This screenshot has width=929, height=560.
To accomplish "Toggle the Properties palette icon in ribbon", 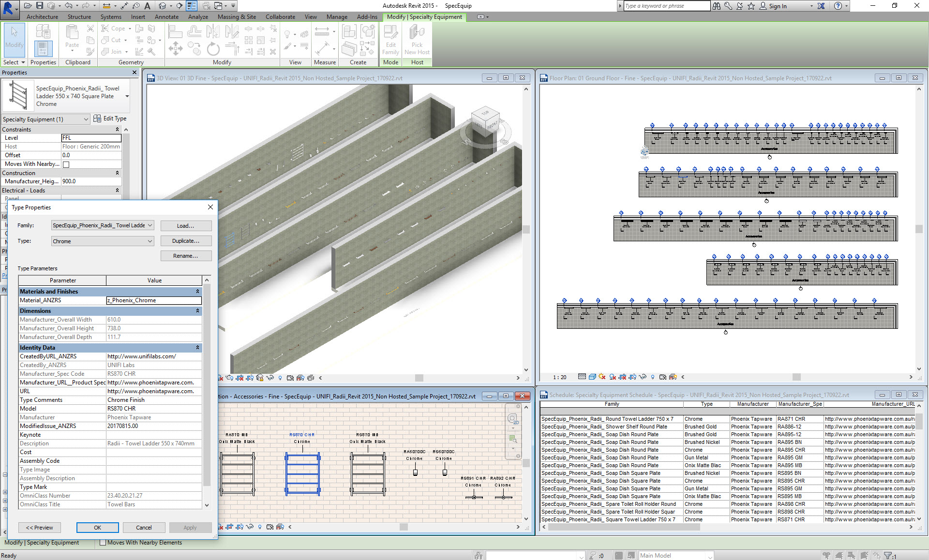I will click(43, 48).
